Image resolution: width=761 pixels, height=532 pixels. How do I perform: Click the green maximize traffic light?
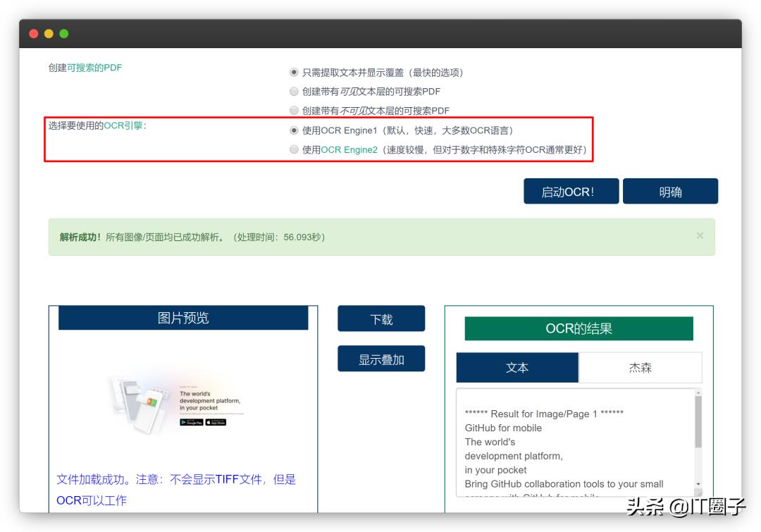click(64, 33)
